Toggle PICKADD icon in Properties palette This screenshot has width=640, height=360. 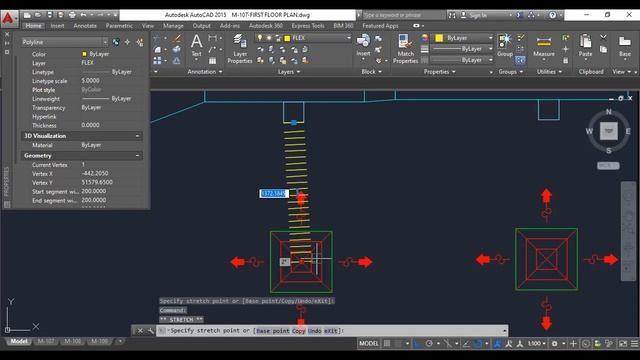(116, 42)
